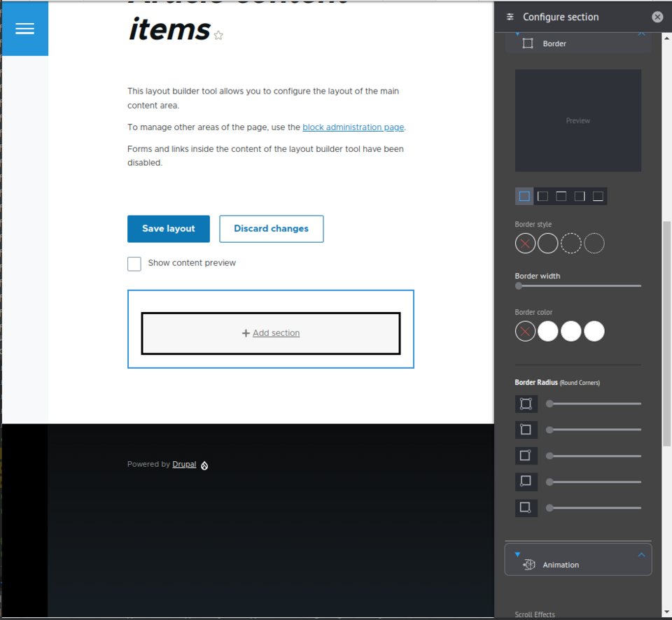Click the bottom-right corner radius icon
This screenshot has height=620, width=672.
526,508
